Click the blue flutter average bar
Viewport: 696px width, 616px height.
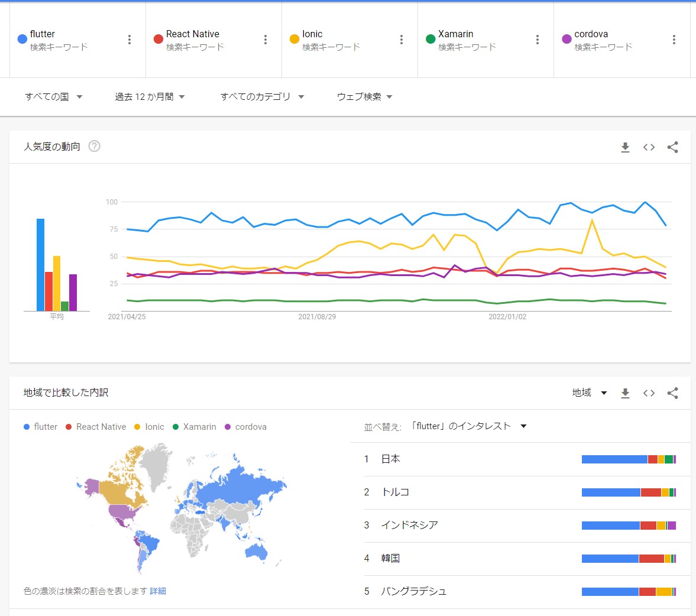click(40, 264)
